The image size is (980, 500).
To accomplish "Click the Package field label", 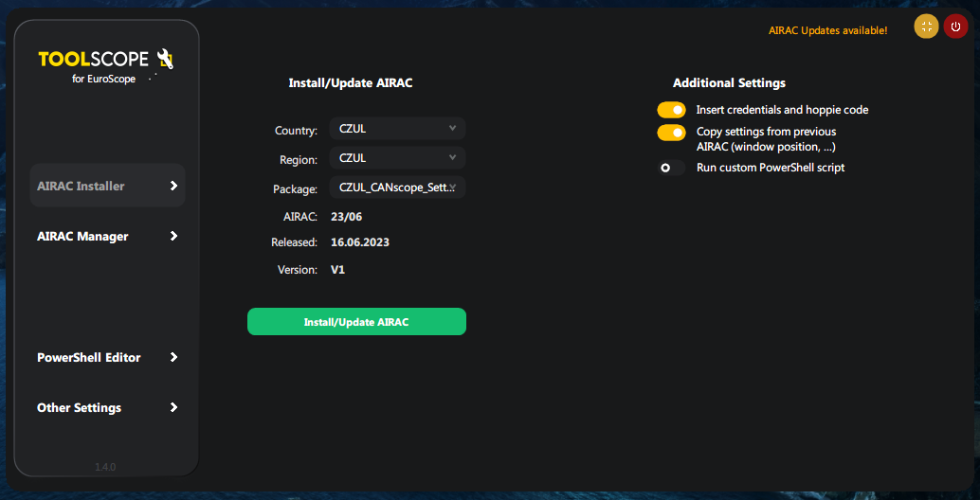I will [295, 188].
